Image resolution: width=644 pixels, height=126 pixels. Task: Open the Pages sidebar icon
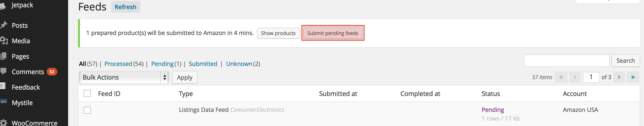3,56
